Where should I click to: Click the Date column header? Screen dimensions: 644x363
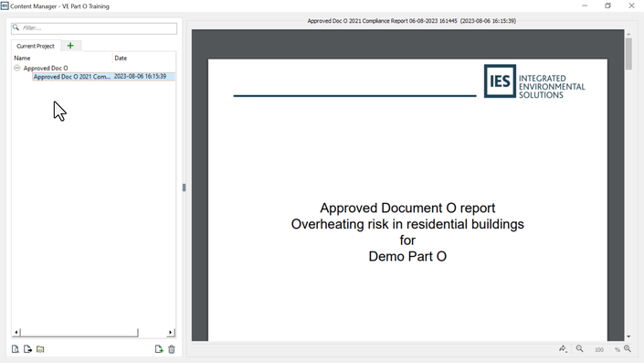click(x=121, y=58)
